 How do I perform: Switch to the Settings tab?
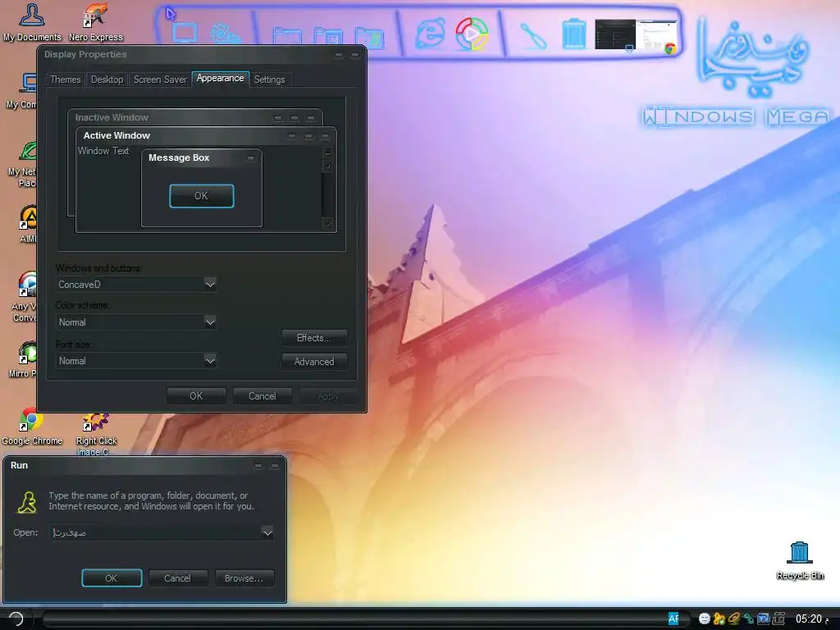point(269,80)
